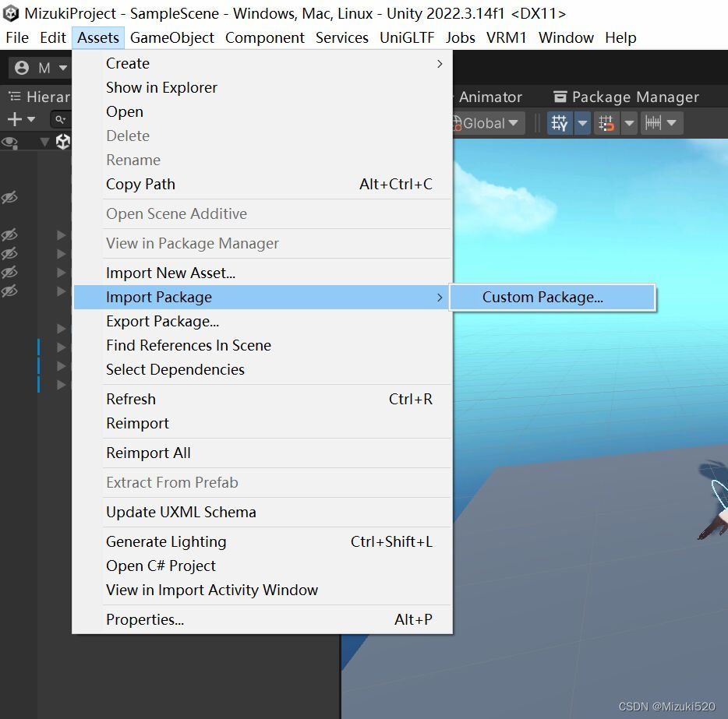
Task: Choose Export Package...
Action: tap(263, 322)
